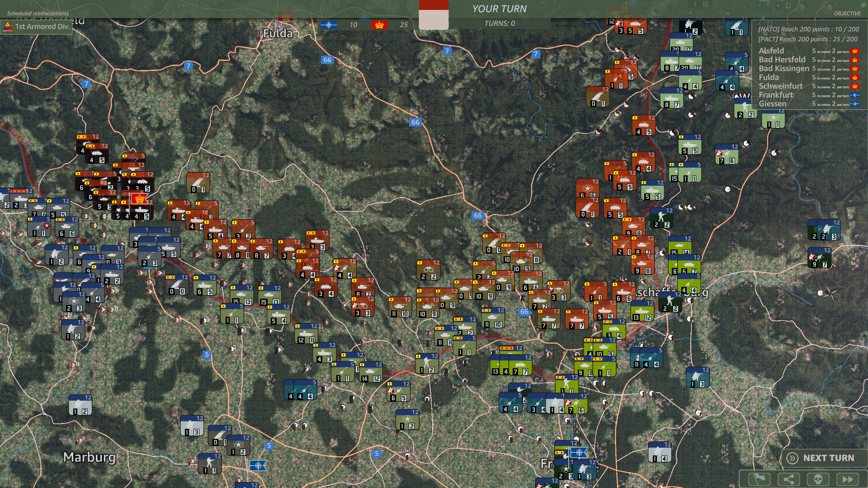Click the NATO flag icon in score bar
The height and width of the screenshot is (488, 868).
coord(329,25)
